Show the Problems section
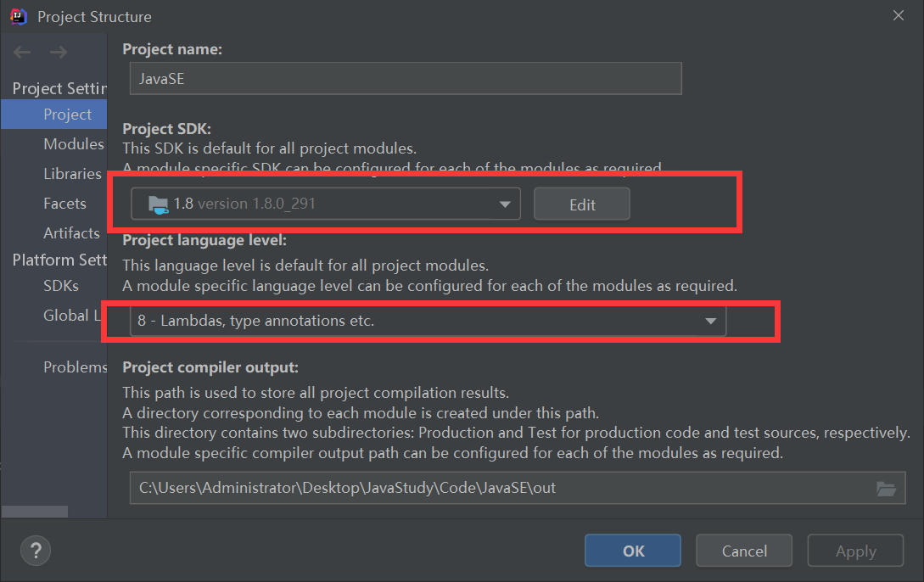Image resolution: width=924 pixels, height=582 pixels. click(76, 367)
